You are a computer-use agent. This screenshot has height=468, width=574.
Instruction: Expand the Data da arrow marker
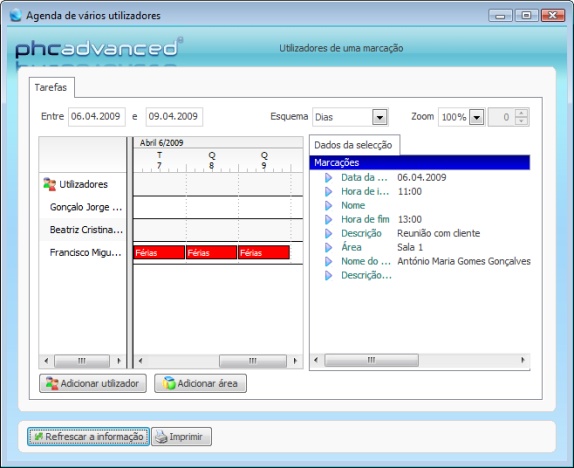[x=328, y=178]
